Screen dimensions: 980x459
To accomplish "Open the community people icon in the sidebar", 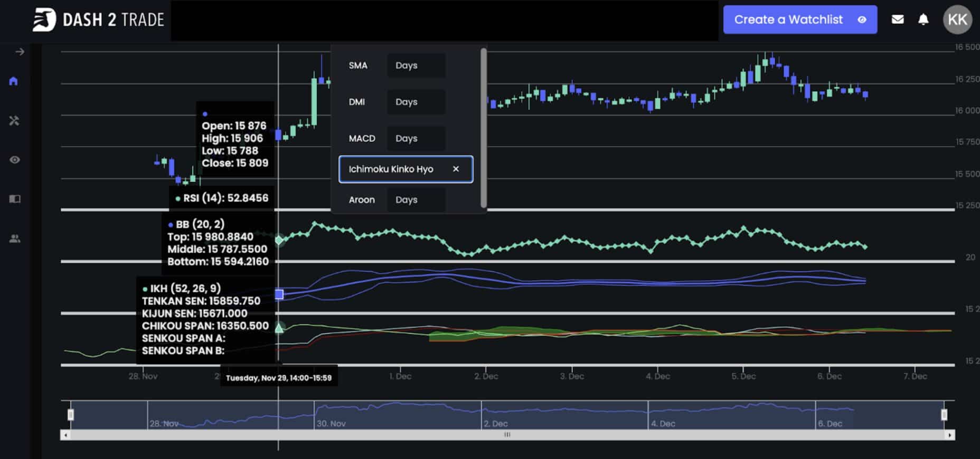I will pos(15,238).
